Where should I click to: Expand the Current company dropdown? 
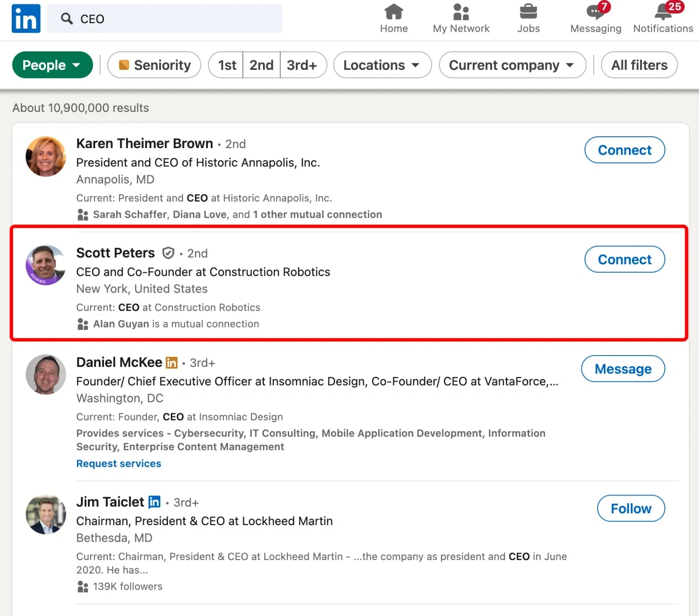[512, 65]
